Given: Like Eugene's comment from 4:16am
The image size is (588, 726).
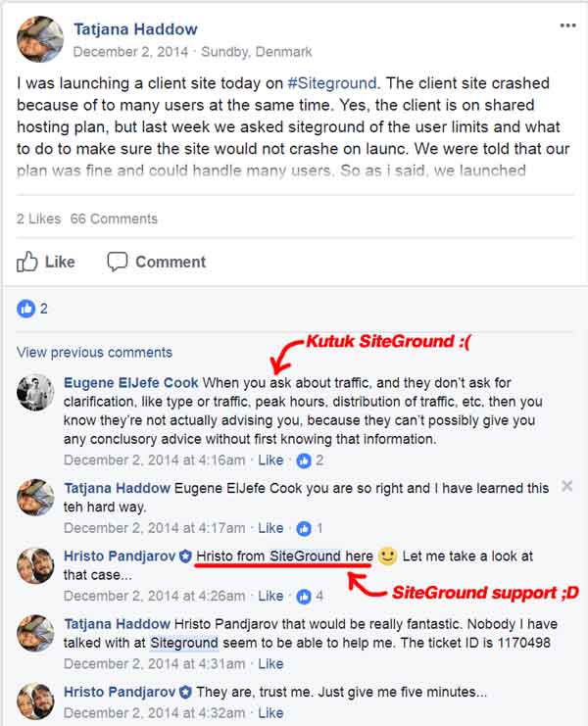Looking at the screenshot, I should (x=270, y=460).
